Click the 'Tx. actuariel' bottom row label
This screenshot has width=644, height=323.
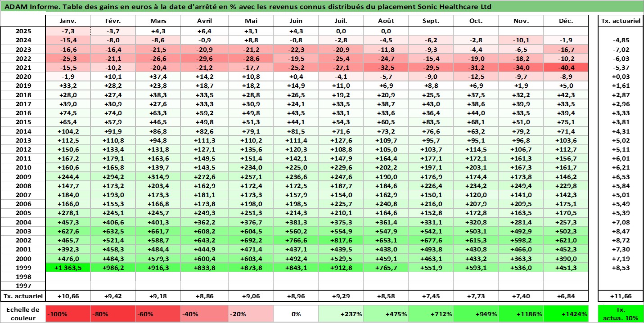point(23,296)
